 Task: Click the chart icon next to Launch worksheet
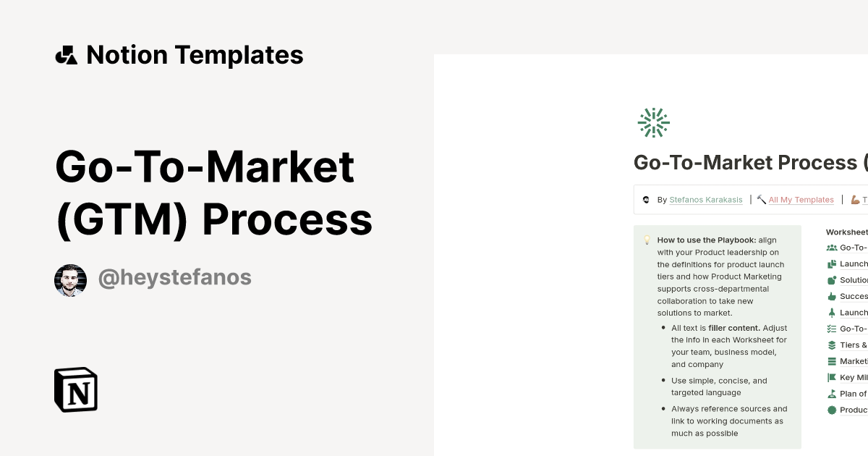[832, 263]
